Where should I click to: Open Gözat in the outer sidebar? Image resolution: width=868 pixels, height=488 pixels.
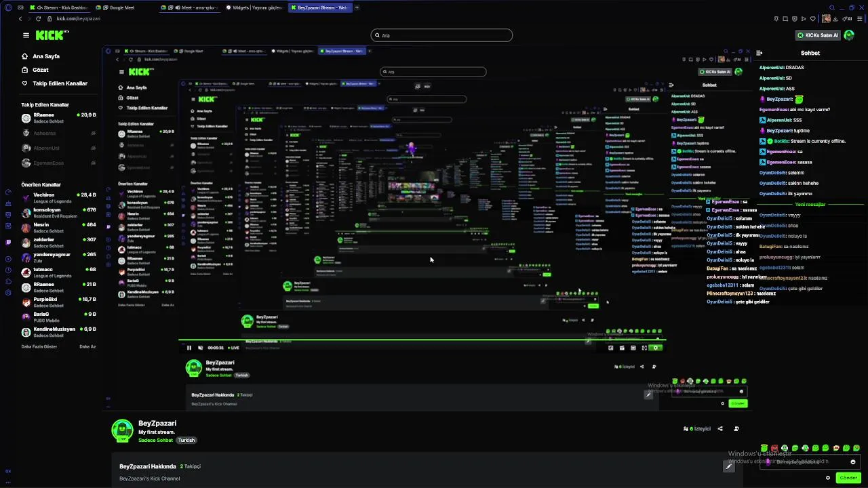35,70
